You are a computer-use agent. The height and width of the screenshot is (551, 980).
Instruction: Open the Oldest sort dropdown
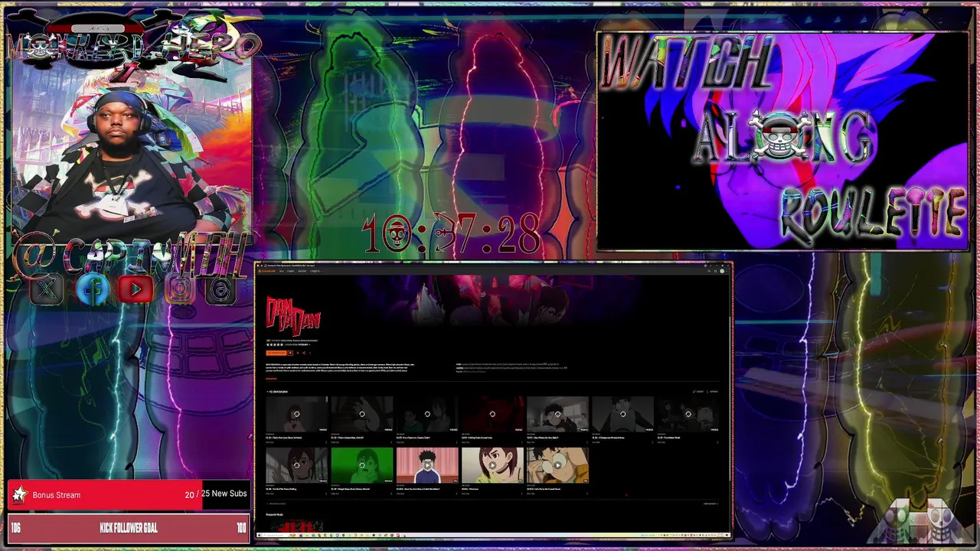(x=698, y=392)
